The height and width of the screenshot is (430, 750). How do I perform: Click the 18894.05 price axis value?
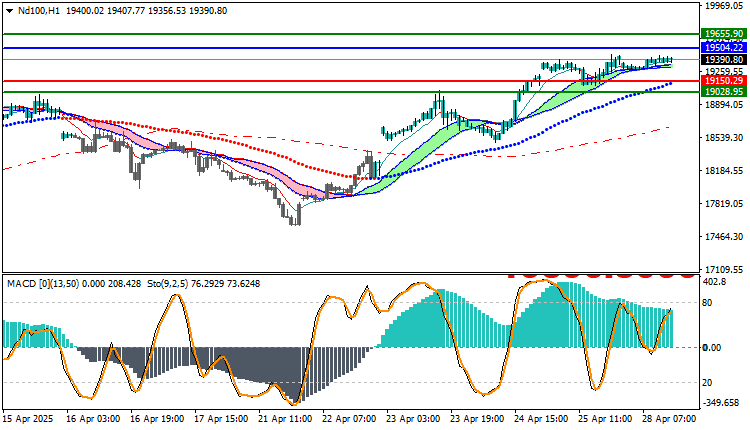point(724,104)
